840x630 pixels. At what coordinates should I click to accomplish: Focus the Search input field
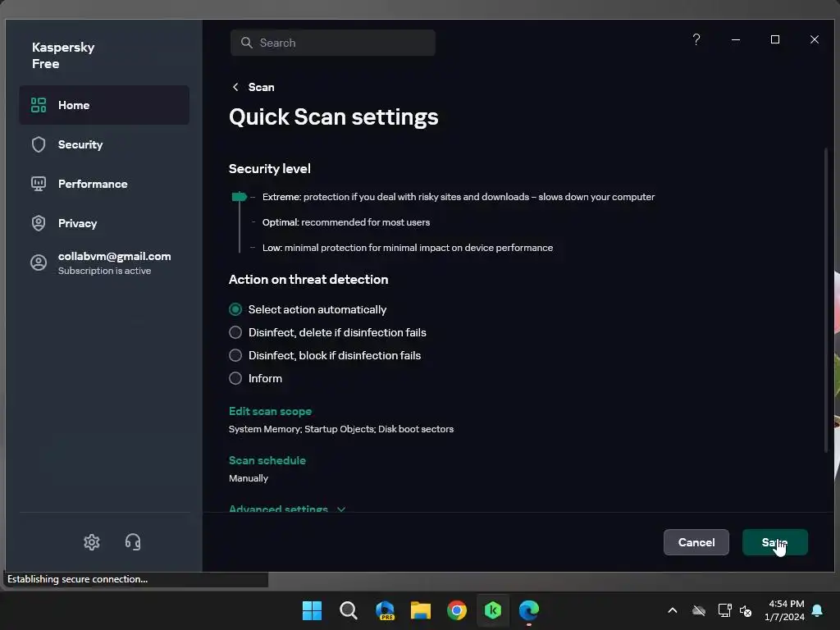click(333, 43)
